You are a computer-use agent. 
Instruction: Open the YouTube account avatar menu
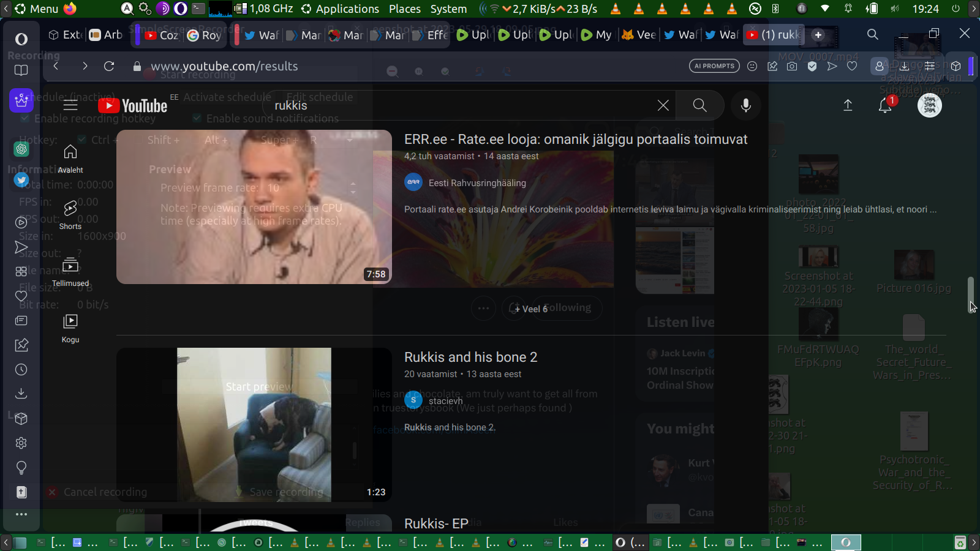(x=929, y=105)
